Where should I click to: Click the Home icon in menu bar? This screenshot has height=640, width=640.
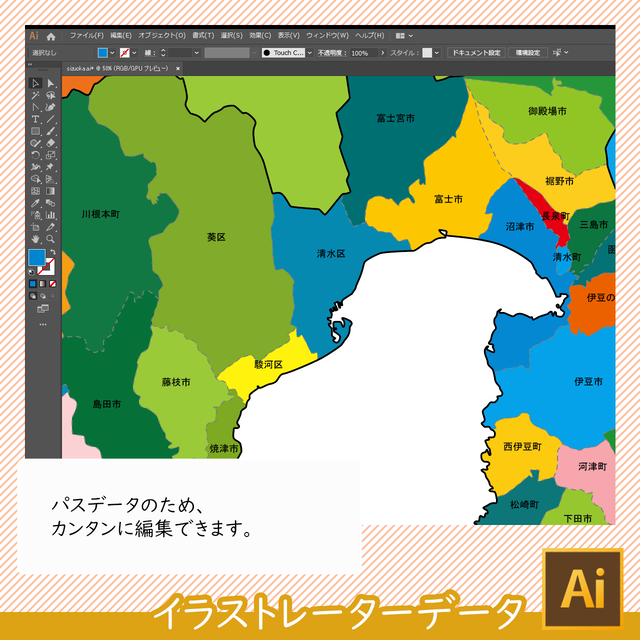click(51, 37)
